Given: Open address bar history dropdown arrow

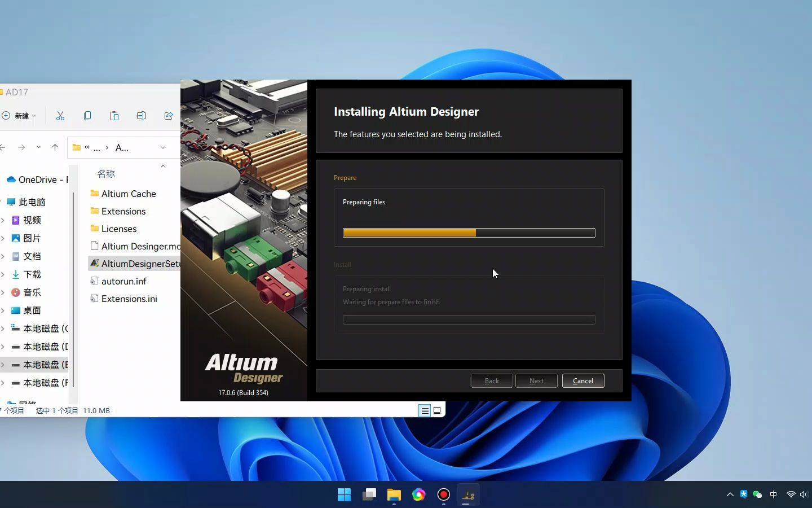Looking at the screenshot, I should point(163,147).
